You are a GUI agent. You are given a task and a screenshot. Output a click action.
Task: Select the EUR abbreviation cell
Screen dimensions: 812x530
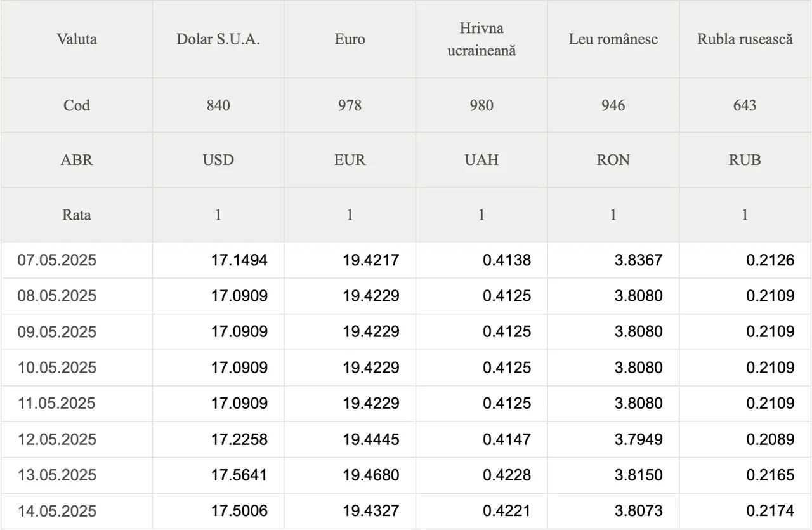point(350,160)
